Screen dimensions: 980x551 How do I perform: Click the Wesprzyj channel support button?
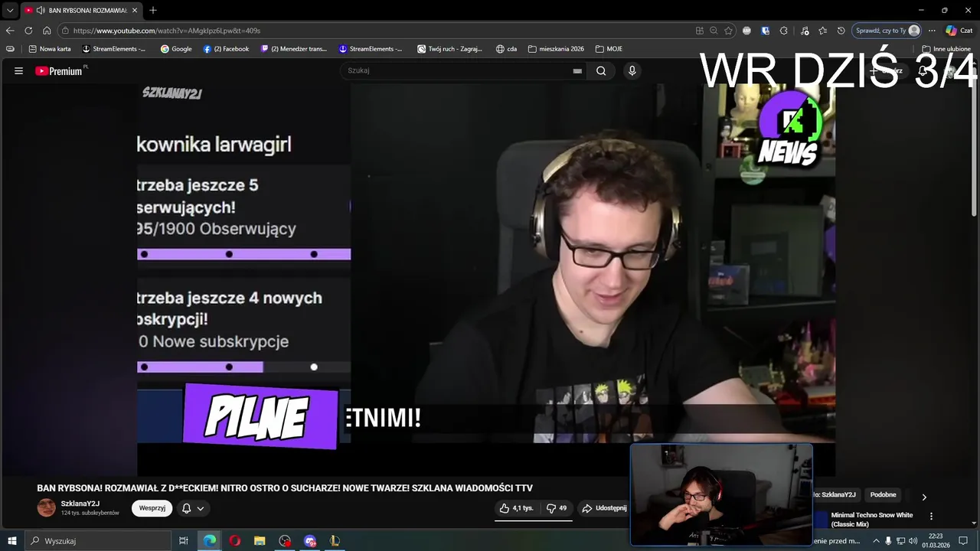pos(152,508)
